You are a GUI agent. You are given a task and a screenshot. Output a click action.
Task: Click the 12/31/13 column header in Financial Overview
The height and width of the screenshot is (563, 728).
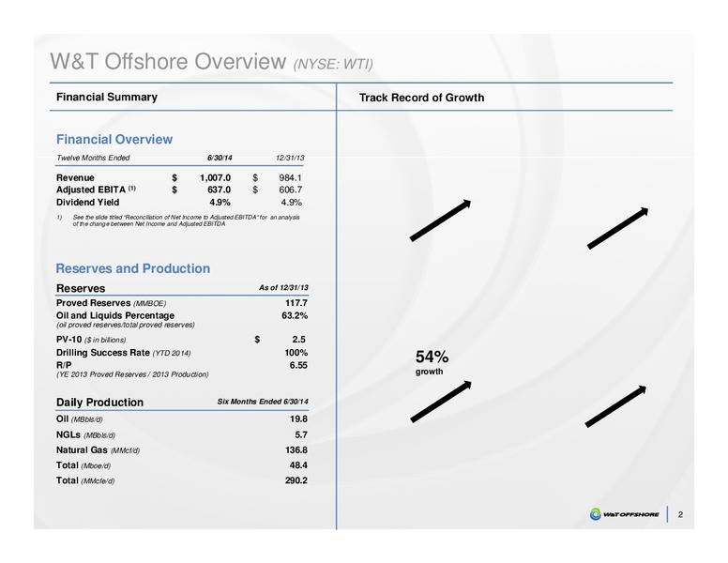(290, 158)
